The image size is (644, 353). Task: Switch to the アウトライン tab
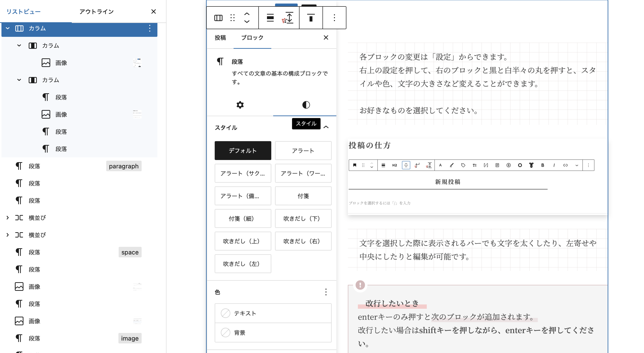pyautogui.click(x=96, y=11)
